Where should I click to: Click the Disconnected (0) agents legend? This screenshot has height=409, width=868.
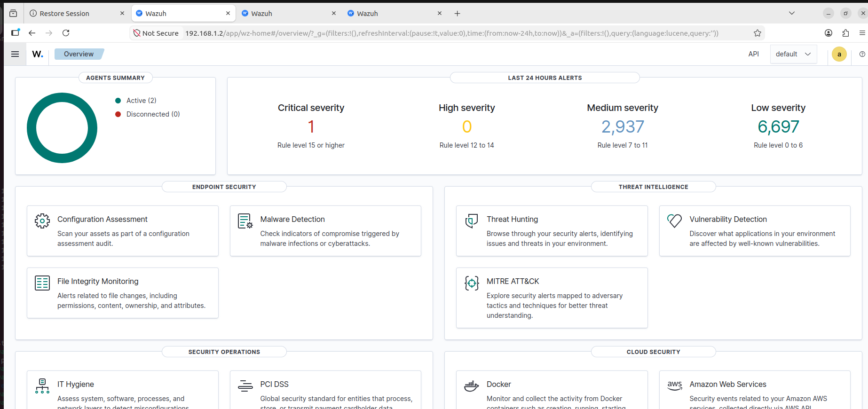(x=153, y=114)
